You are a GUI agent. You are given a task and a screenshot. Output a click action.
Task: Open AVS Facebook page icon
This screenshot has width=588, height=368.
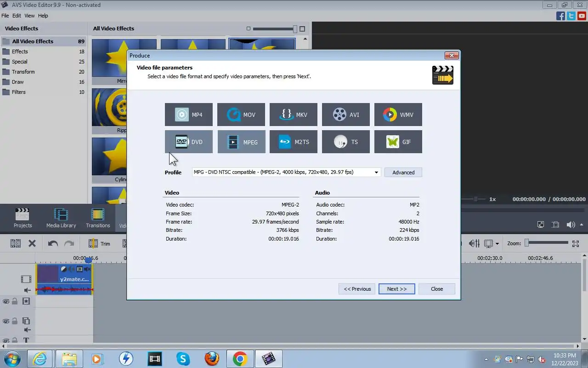[560, 16]
